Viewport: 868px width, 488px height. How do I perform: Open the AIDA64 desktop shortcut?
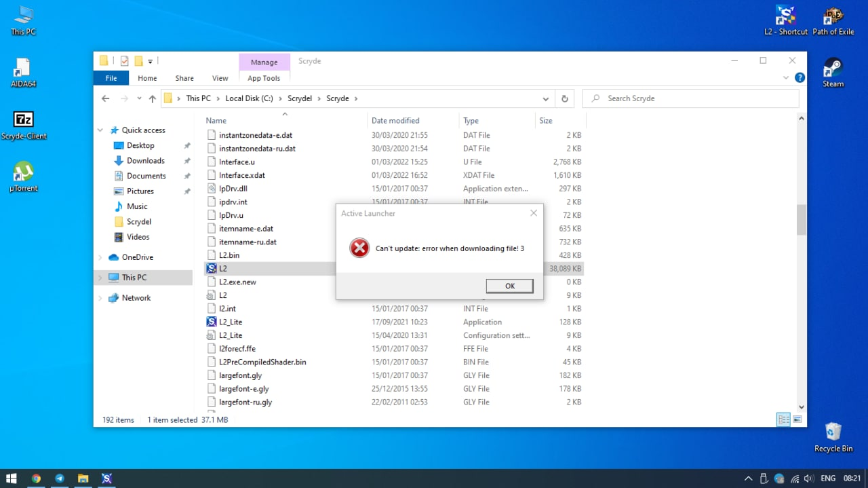23,70
